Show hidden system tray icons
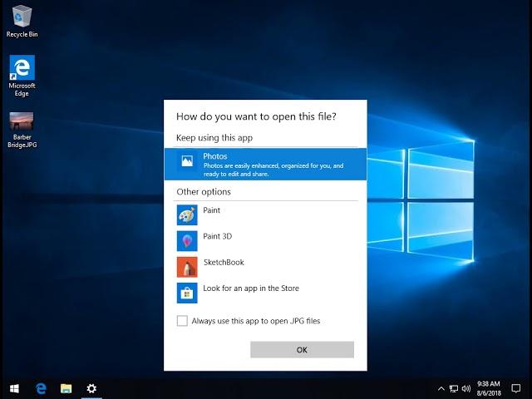This screenshot has width=532, height=399. 441,389
